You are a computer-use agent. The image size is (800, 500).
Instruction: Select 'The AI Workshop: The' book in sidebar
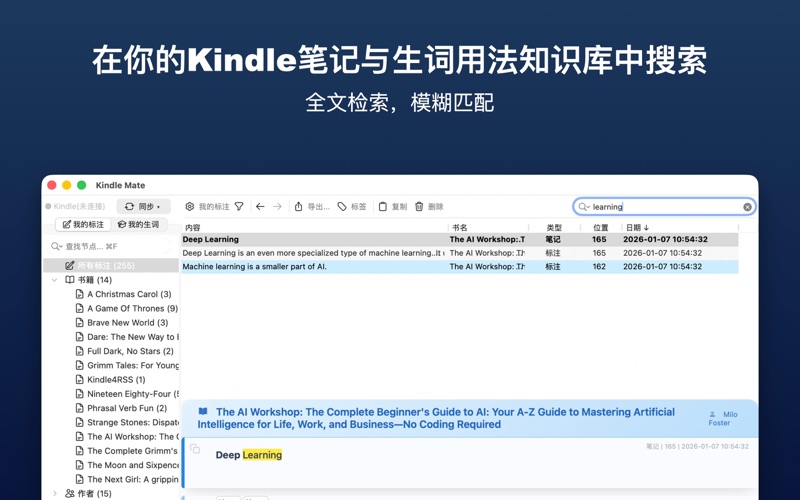pos(133,437)
